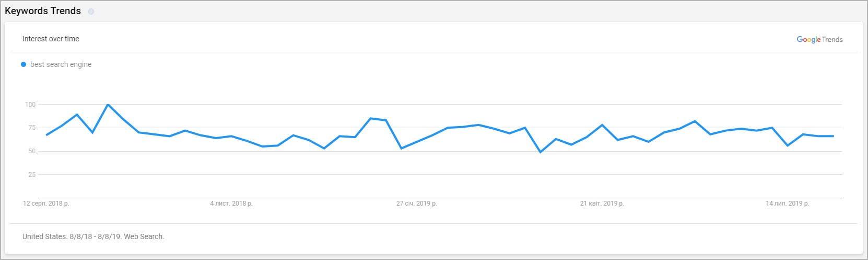Click the 27 січ. 2019 axis label
The width and height of the screenshot is (868, 260).
tap(417, 204)
